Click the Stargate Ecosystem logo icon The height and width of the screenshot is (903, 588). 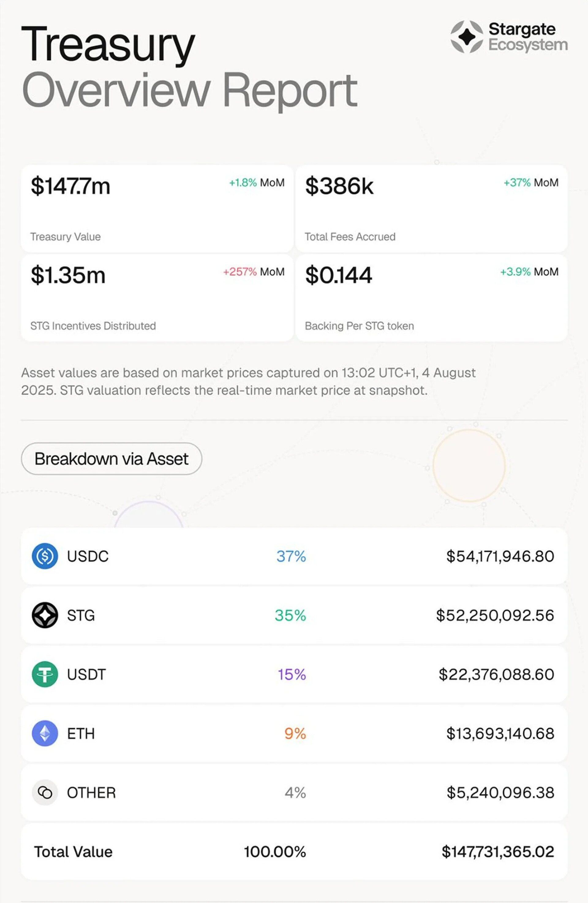pos(467,37)
